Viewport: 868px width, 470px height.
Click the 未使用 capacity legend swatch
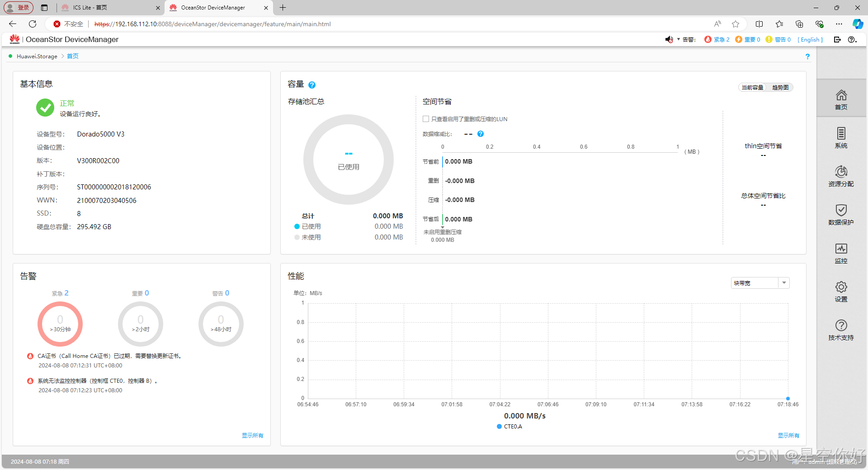click(x=297, y=237)
